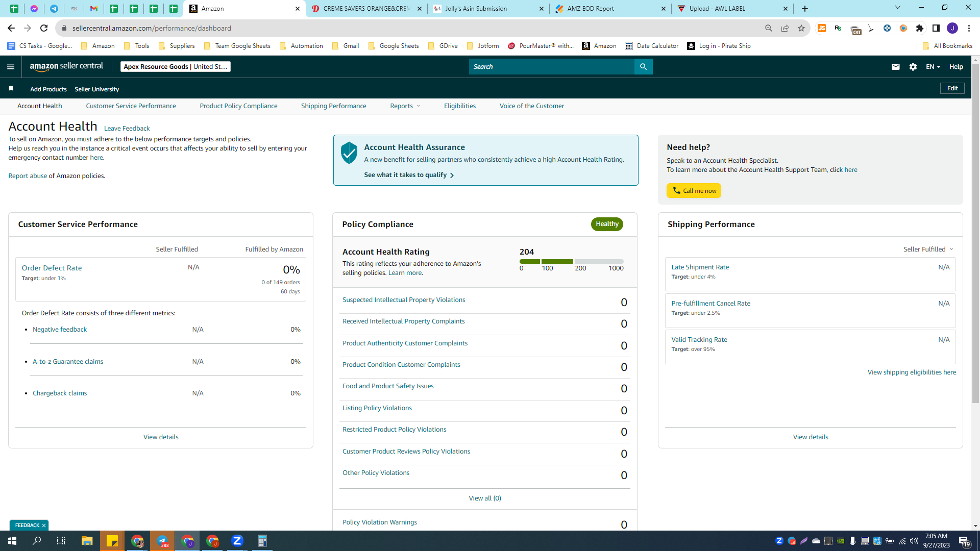Open a new browser tab

[x=805, y=9]
